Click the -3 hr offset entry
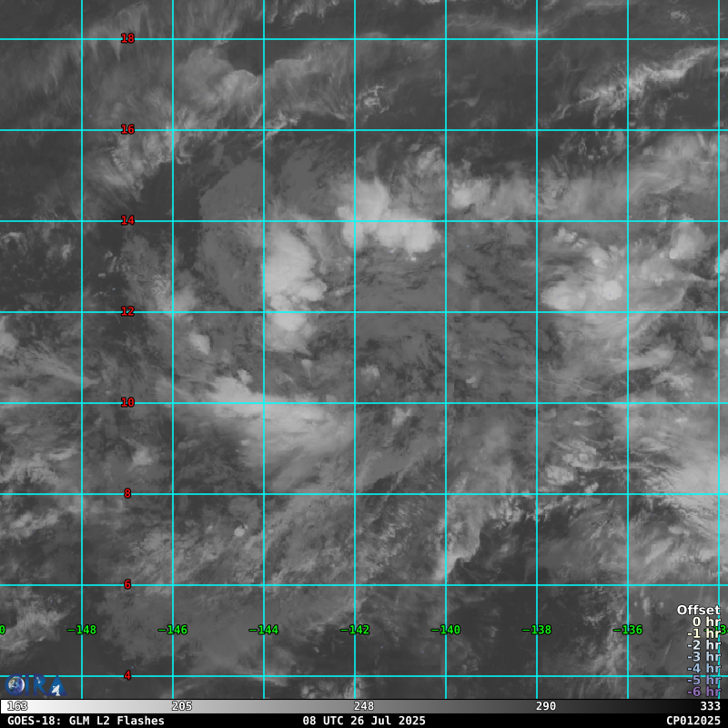Viewport: 728px width, 728px height. [703, 657]
